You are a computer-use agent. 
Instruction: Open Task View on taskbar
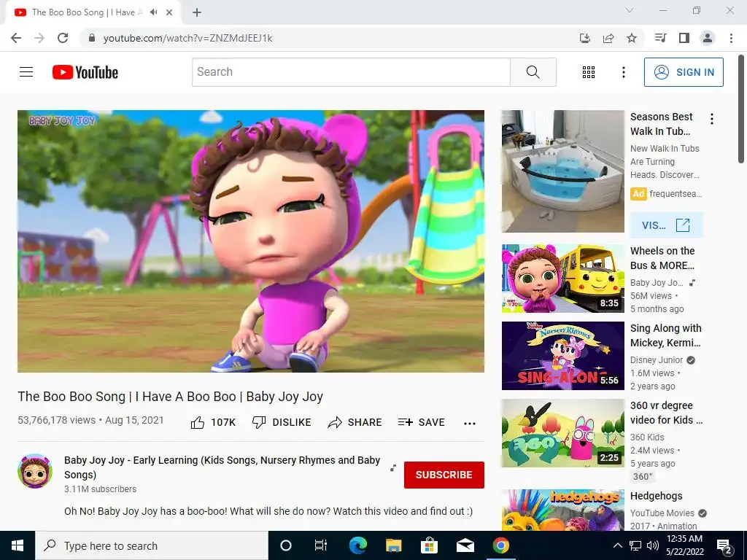click(321, 545)
